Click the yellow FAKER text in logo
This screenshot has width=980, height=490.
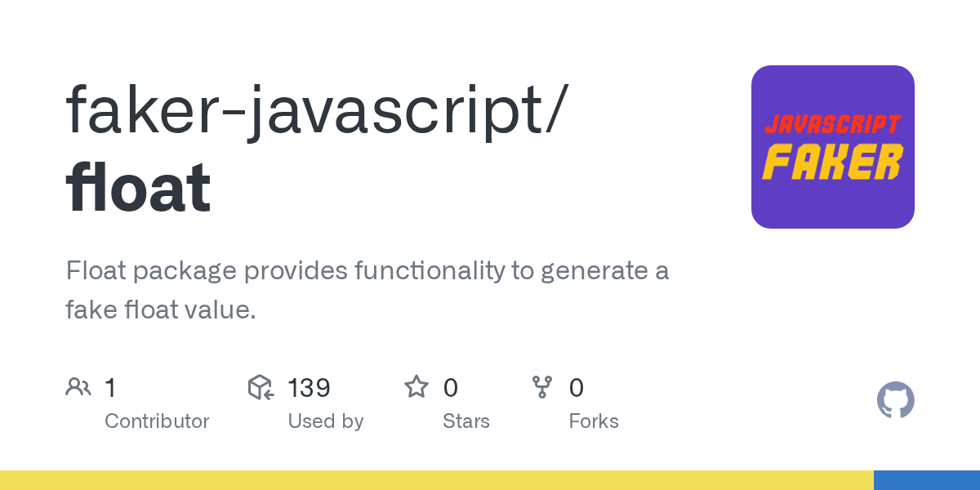coord(832,162)
